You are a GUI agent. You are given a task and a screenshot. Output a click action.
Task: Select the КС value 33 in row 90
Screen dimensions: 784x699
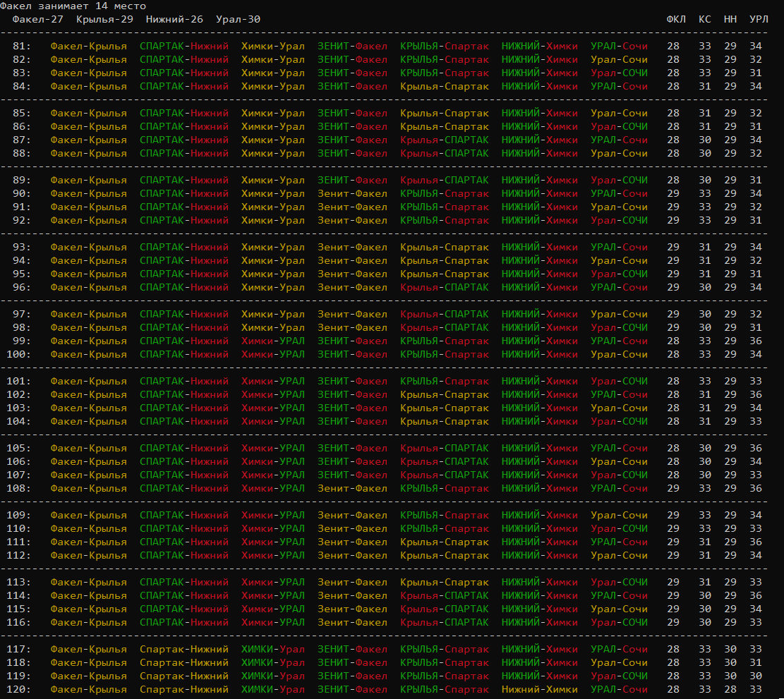[705, 195]
